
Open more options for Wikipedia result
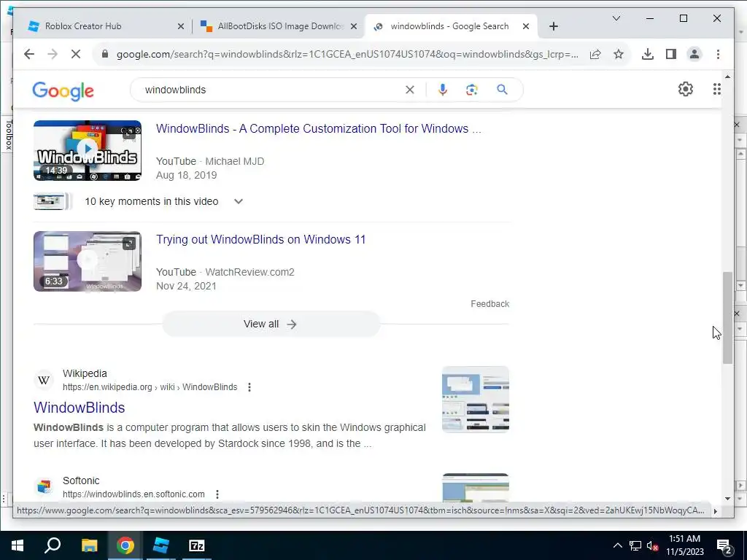[x=249, y=387]
